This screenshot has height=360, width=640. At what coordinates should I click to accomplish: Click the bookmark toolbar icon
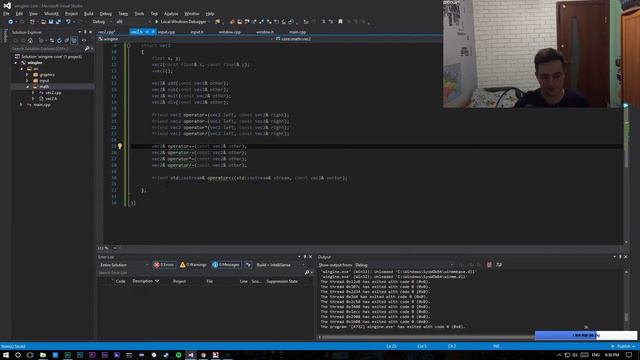340,22
